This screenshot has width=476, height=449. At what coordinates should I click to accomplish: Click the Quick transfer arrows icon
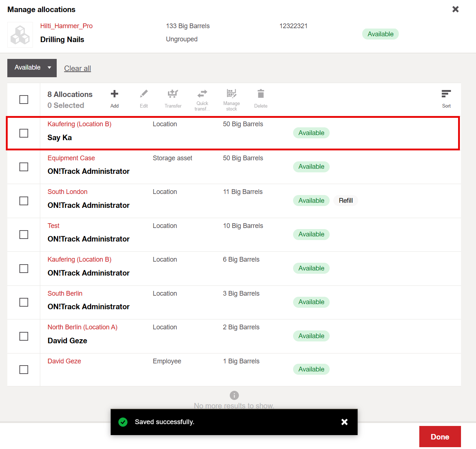coord(202,94)
